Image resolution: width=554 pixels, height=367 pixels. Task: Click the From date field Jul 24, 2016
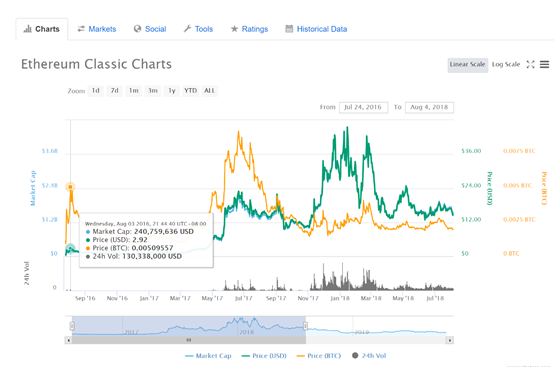click(363, 107)
